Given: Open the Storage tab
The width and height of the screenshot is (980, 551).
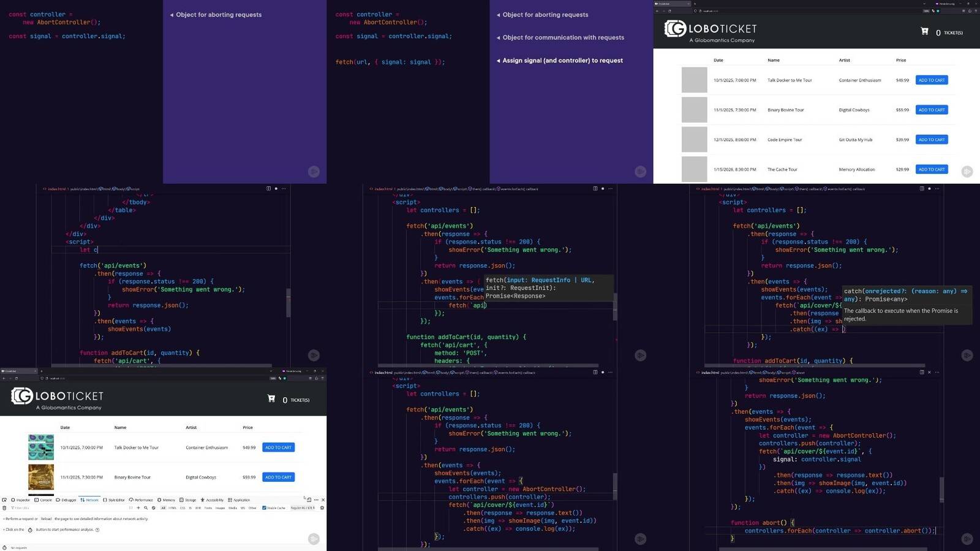Looking at the screenshot, I should click(x=188, y=500).
